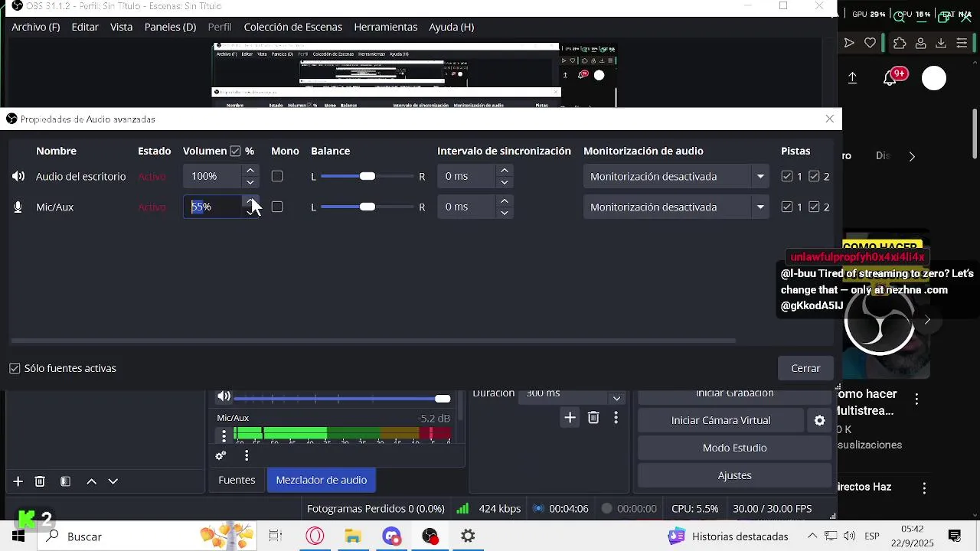Adjust Audio del escritorio balance slider handle
The width and height of the screenshot is (980, 551).
(x=367, y=177)
